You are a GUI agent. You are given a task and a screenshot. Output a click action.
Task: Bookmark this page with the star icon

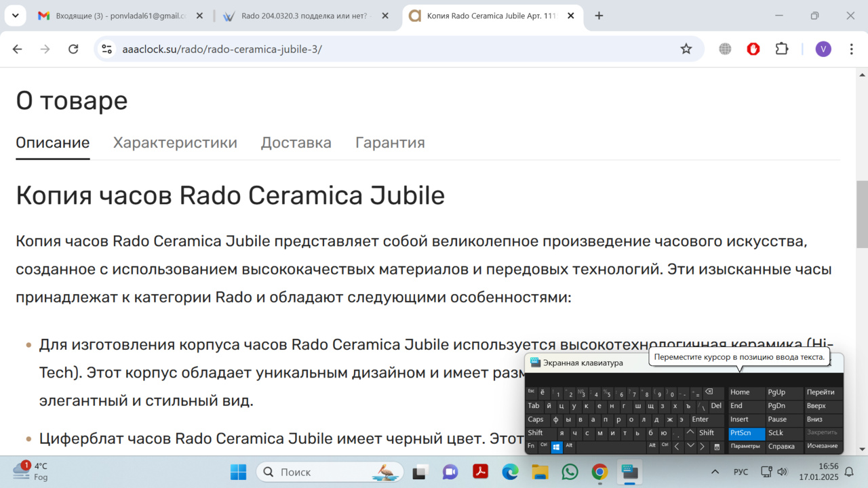click(686, 49)
